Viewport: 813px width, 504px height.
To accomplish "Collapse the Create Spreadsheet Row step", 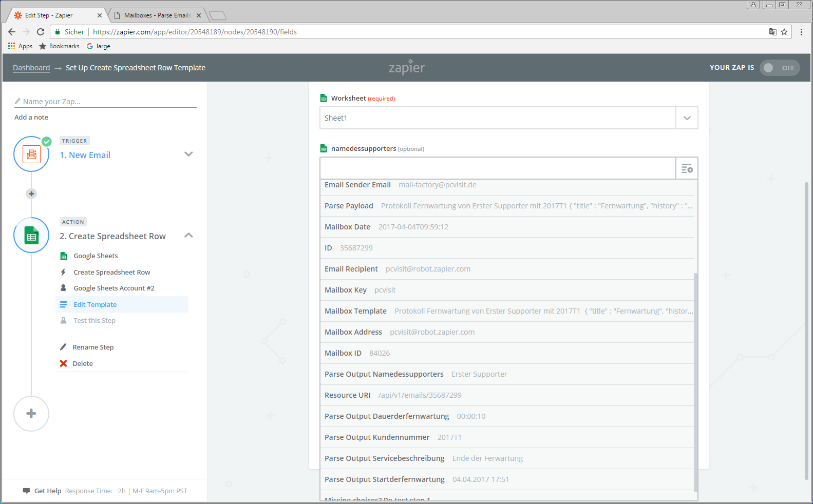I will coord(188,236).
